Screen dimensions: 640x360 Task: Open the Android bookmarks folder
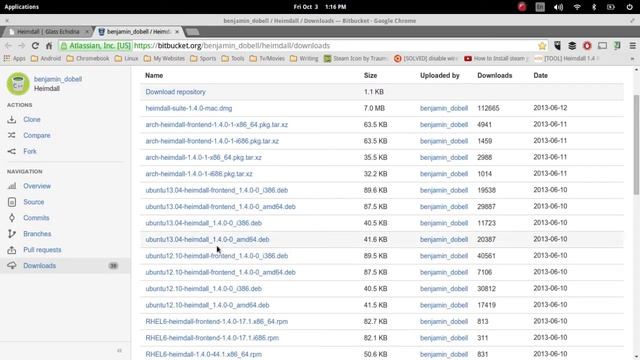pos(46,59)
